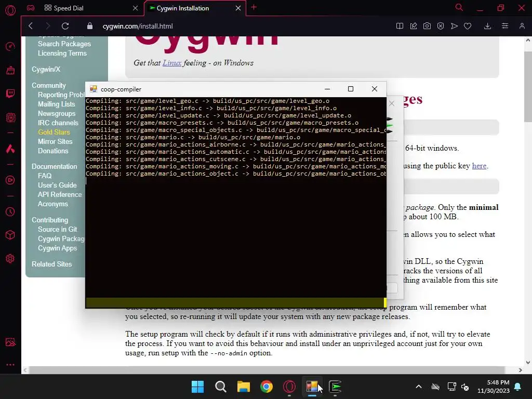Click the horizontal scrollbar at page bottom

(x=267, y=370)
